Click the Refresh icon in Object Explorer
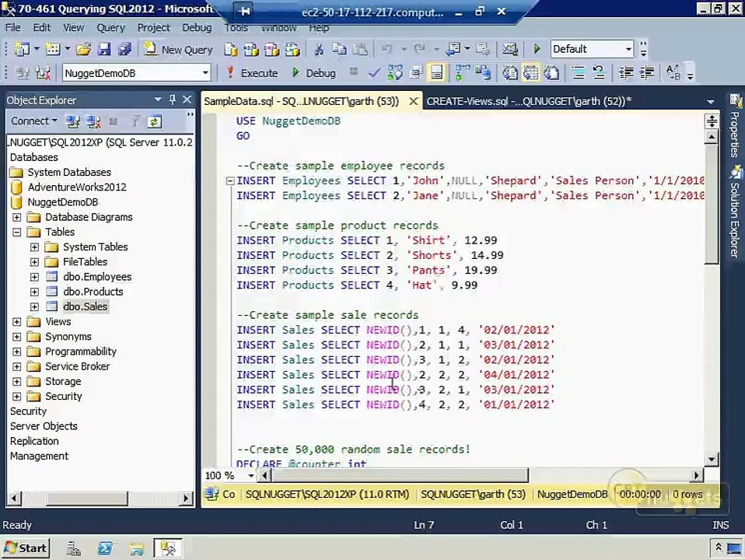Viewport: 745px width, 560px height. pos(154,122)
